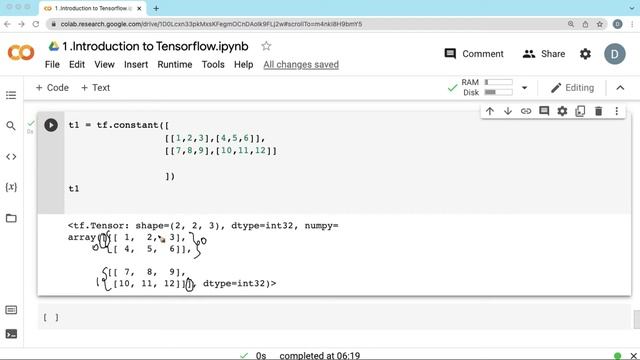Focus the browser address bar
The height and width of the screenshot is (360, 640).
point(306,24)
